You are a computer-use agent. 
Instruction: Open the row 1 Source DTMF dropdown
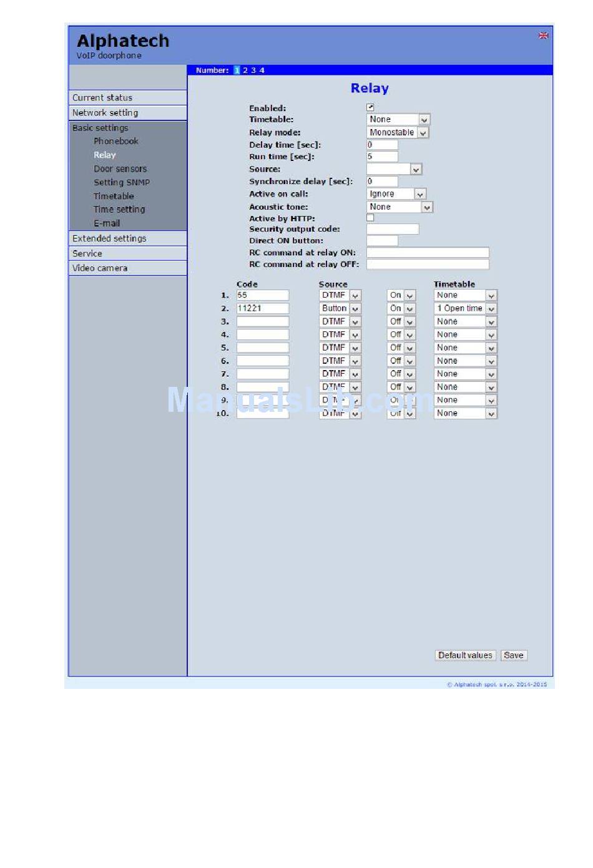(340, 295)
